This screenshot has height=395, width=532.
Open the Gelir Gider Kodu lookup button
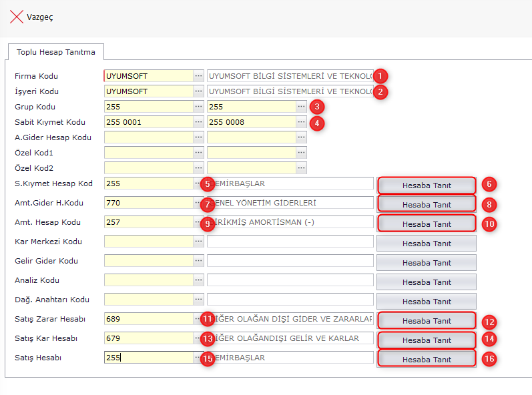click(x=198, y=261)
